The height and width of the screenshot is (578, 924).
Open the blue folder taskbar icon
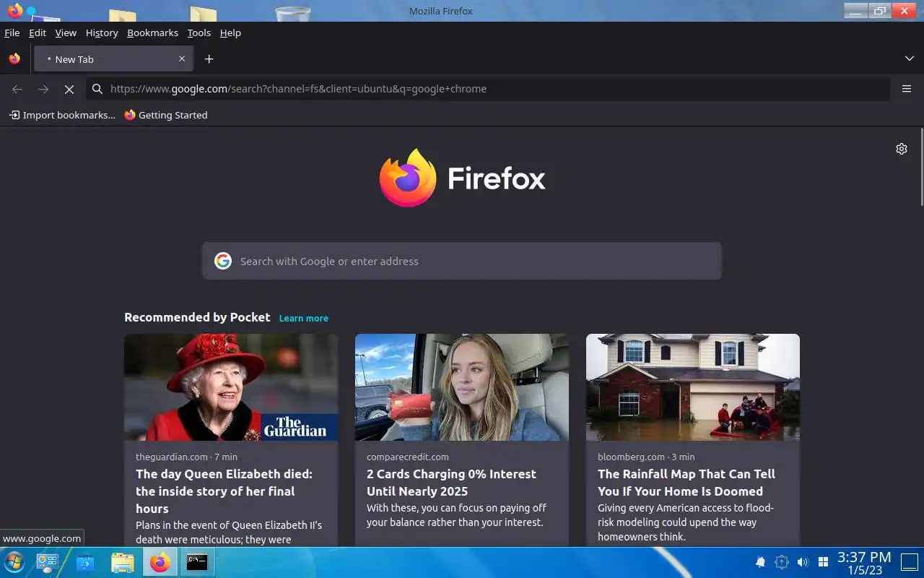[x=85, y=562]
